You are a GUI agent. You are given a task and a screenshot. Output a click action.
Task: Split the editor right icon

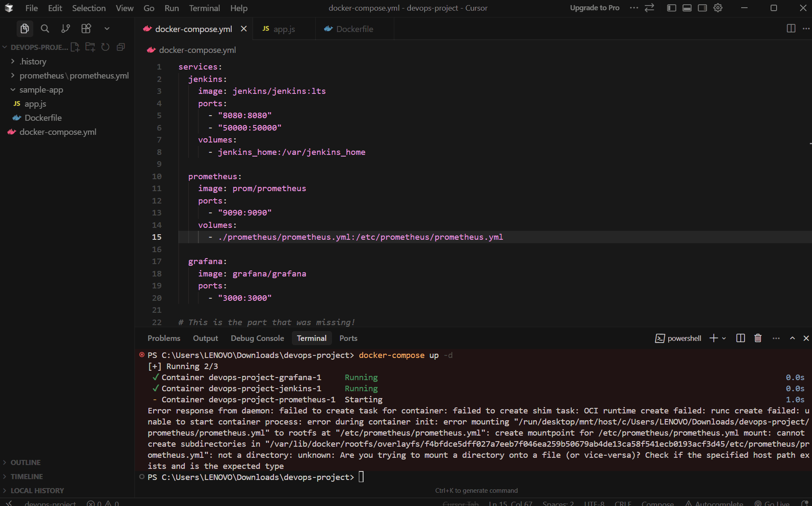pyautogui.click(x=791, y=29)
